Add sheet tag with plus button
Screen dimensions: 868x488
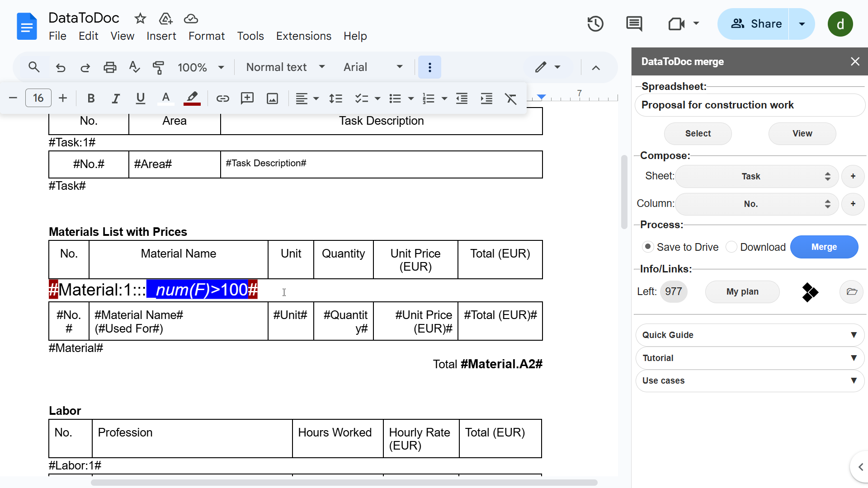point(853,176)
